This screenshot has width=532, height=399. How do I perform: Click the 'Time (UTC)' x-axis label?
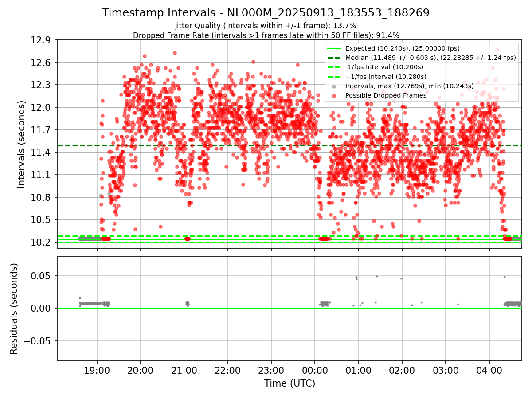289,383
